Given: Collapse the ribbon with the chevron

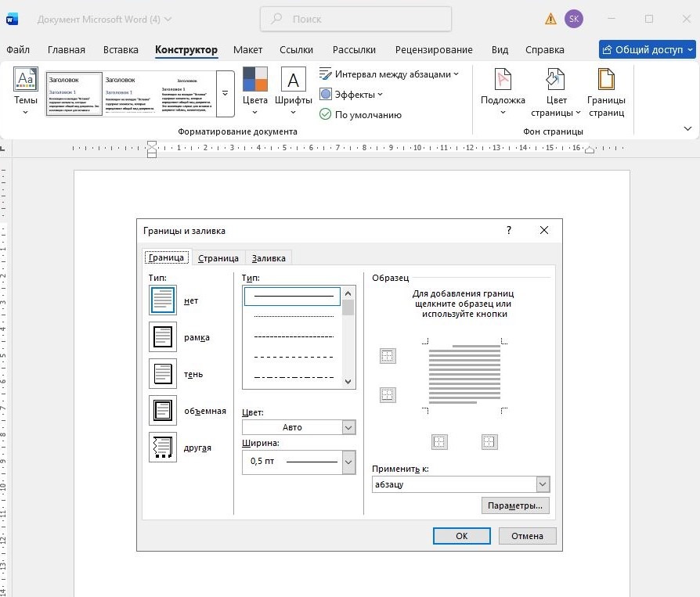Looking at the screenshot, I should [x=687, y=128].
